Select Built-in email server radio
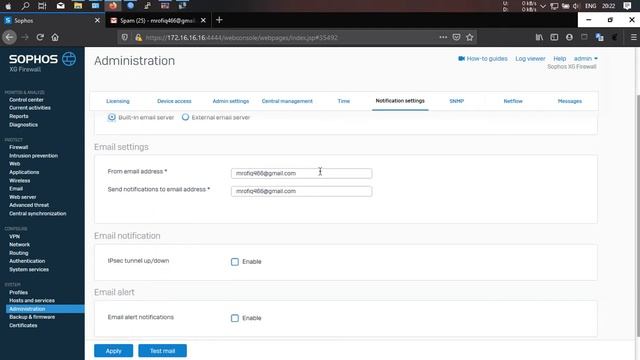The height and width of the screenshot is (360, 640). point(111,117)
